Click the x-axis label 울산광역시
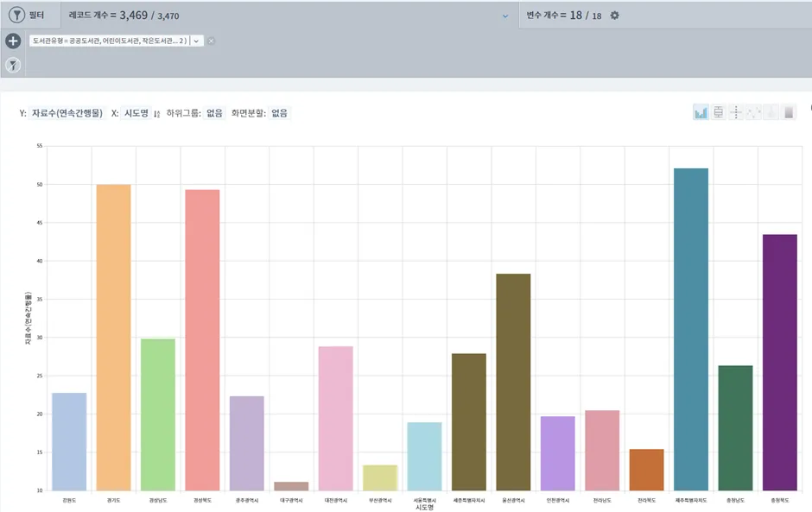This screenshot has width=812, height=512. coord(513,500)
